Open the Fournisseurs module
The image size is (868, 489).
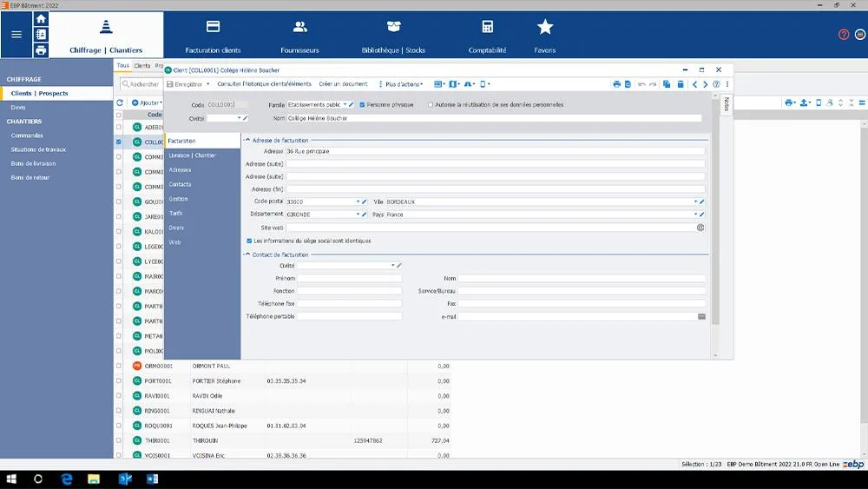pos(299,36)
